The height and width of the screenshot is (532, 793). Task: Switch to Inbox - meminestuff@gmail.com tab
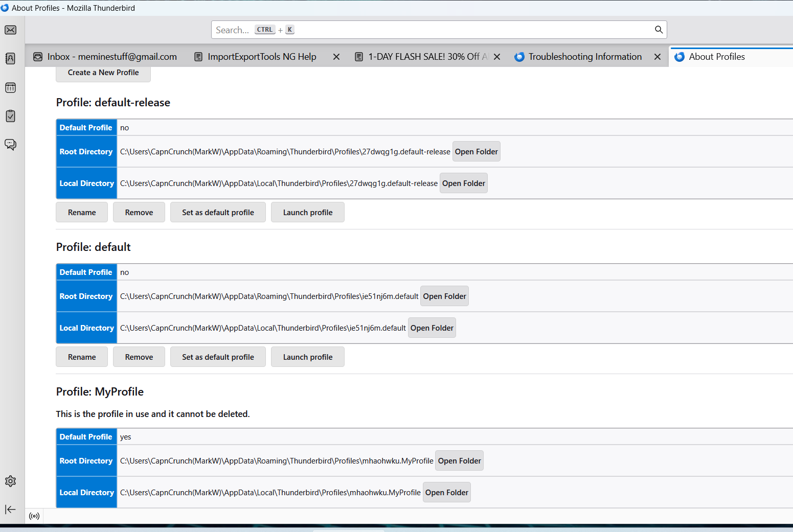pyautogui.click(x=105, y=57)
